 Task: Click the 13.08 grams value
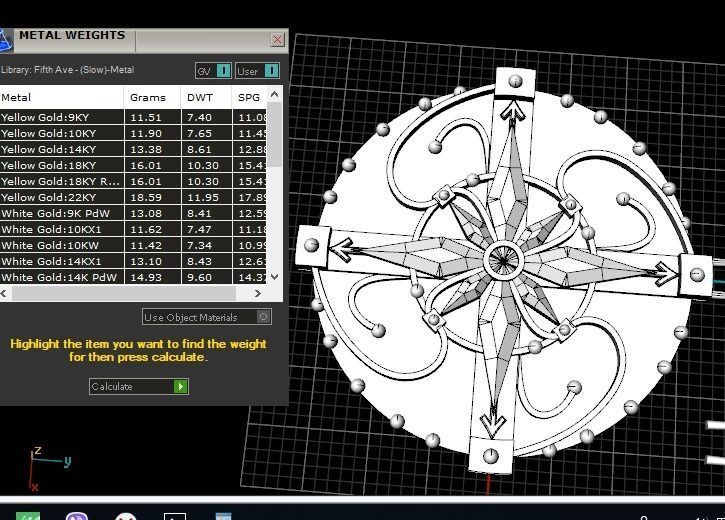(146, 214)
